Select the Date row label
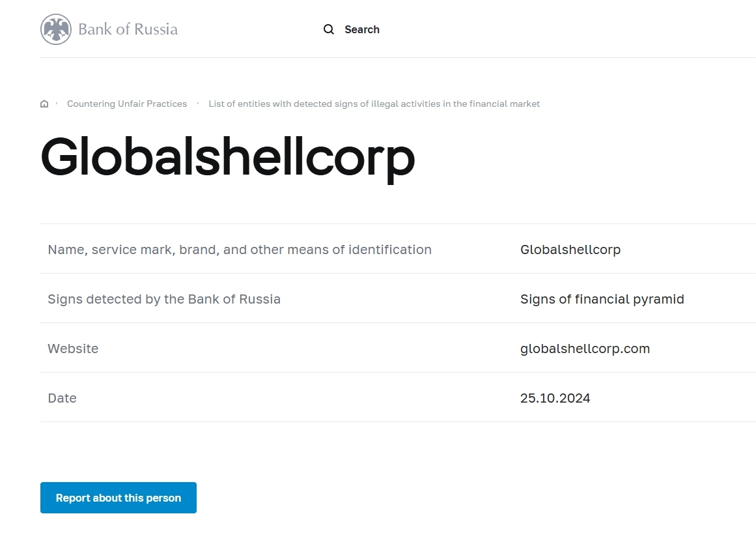Viewport: 756px width, 557px height. pos(62,398)
